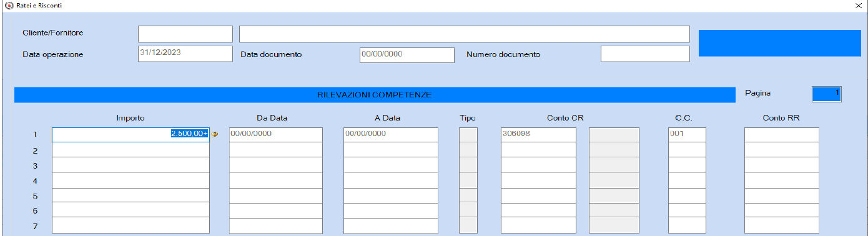This screenshot has height=236, width=868.
Task: Click the Tipo box in row 3
Action: tap(468, 165)
